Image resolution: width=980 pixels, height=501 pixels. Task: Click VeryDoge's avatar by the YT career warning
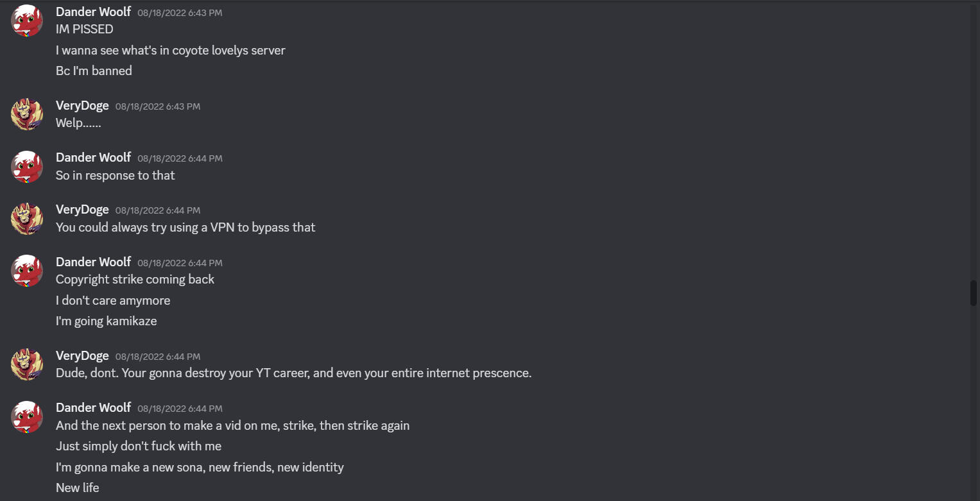click(x=27, y=364)
